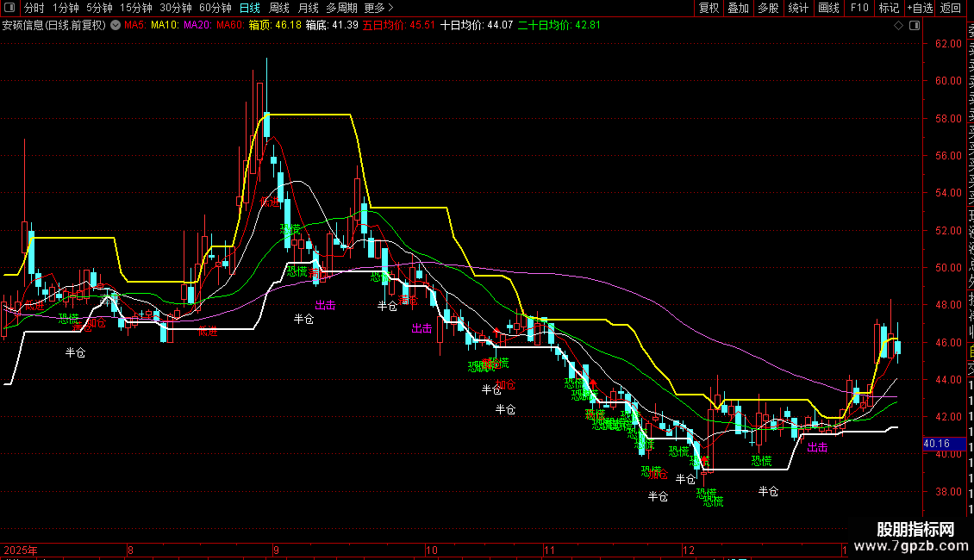Open the indicator dropdown beside 安硕信息
The height and width of the screenshot is (560, 974).
coord(114,26)
